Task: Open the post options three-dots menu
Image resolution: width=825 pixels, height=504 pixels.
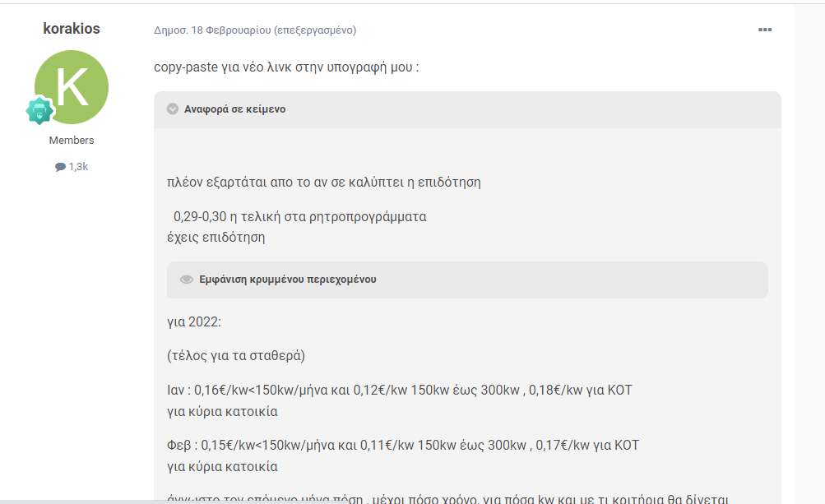Action: 765,30
